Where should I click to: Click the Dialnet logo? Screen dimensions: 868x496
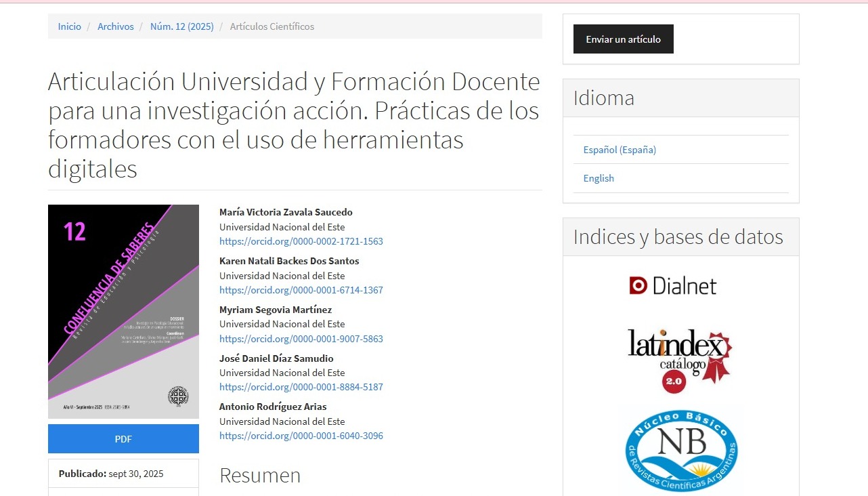(673, 286)
